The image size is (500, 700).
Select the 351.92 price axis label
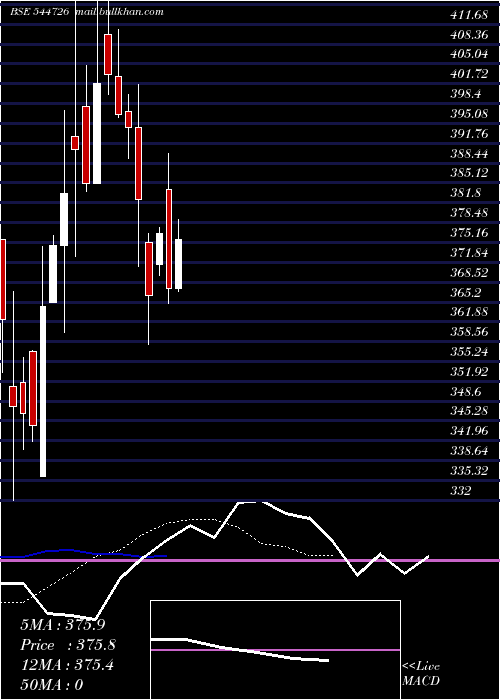(469, 371)
